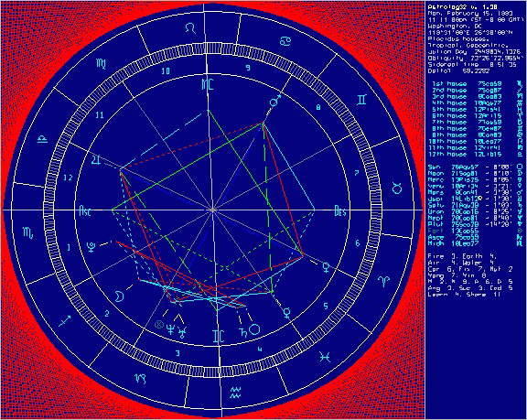Click the Venus glyph in house 6
The height and width of the screenshot is (420, 527).
pos(326,268)
